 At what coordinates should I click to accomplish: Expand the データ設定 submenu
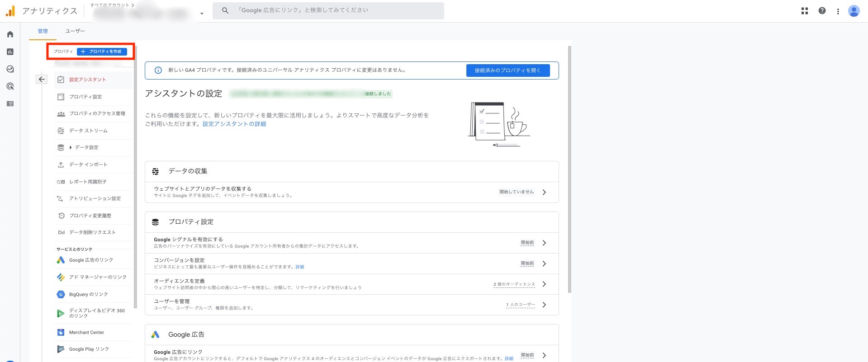click(x=71, y=147)
